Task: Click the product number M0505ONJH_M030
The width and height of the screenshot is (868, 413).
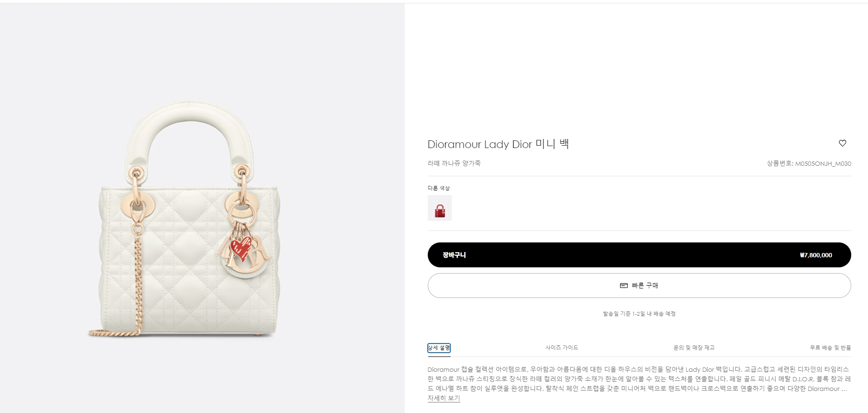Action: point(823,164)
